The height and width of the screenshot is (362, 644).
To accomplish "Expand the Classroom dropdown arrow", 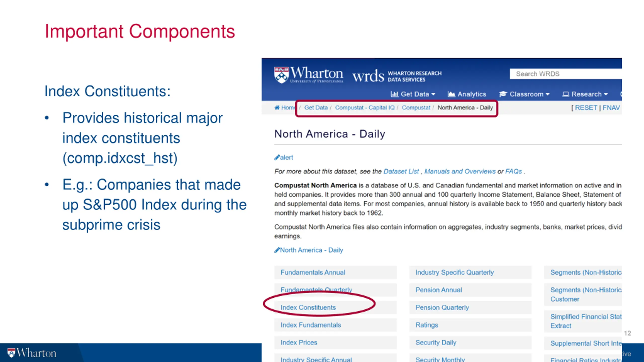I will pyautogui.click(x=548, y=94).
